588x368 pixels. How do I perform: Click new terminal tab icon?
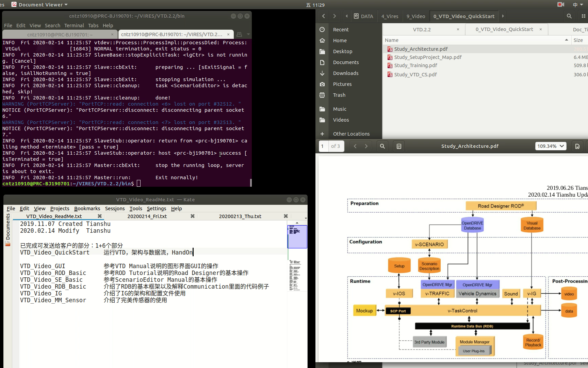click(x=239, y=34)
